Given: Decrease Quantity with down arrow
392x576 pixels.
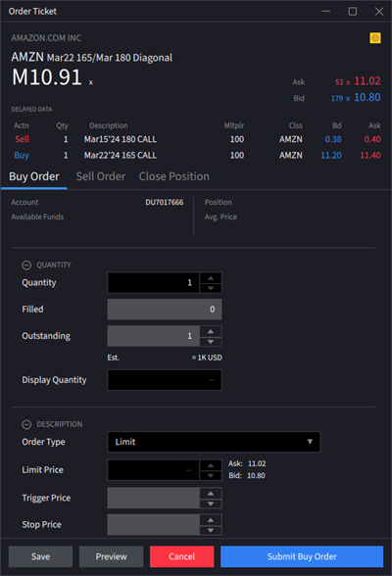Looking at the screenshot, I should point(211,288).
